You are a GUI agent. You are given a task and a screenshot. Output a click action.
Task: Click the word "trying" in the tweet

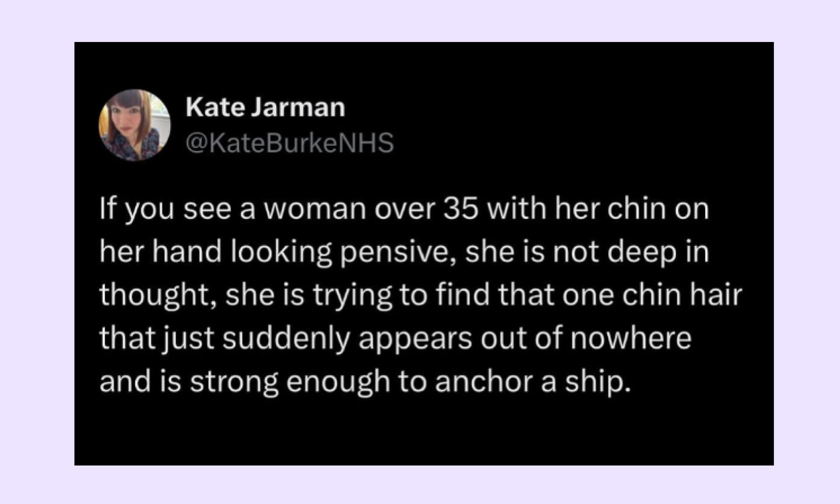tap(352, 295)
